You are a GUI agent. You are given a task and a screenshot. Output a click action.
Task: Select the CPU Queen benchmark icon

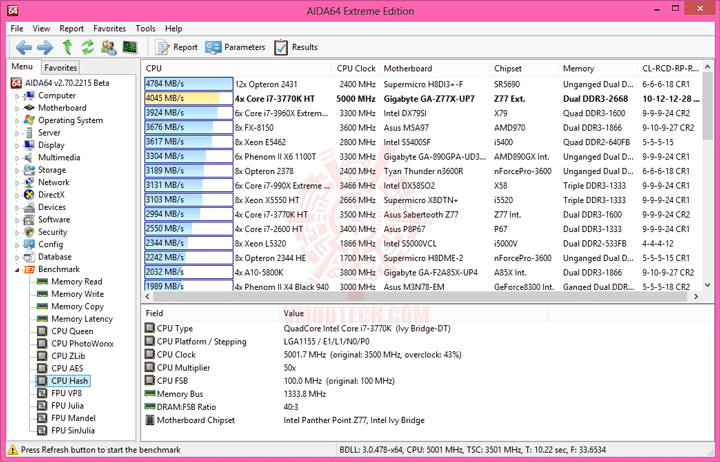pyautogui.click(x=42, y=331)
